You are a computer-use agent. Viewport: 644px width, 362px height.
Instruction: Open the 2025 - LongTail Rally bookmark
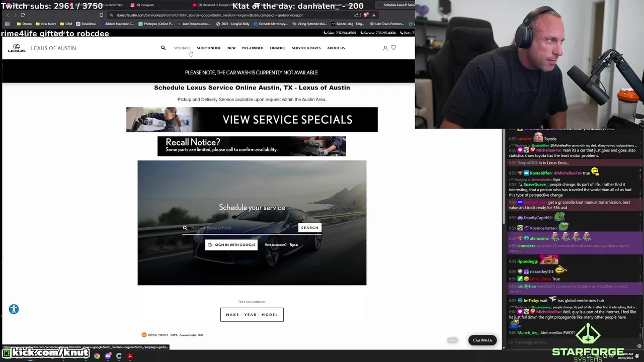click(233, 24)
